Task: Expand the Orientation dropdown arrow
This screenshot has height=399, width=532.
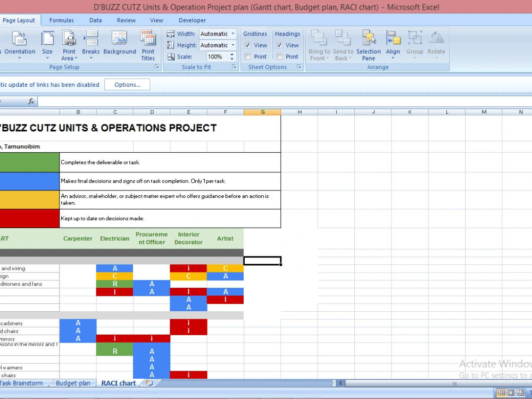Action: pyautogui.click(x=19, y=59)
